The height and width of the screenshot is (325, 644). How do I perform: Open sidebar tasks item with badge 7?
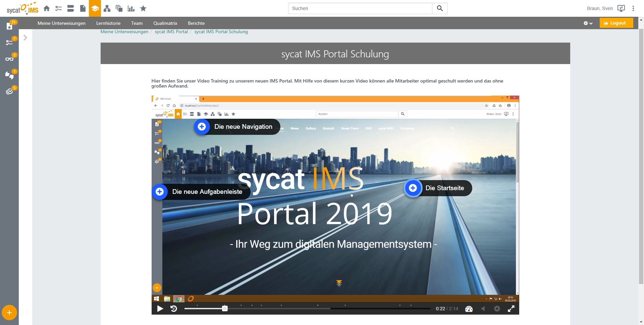pyautogui.click(x=9, y=42)
